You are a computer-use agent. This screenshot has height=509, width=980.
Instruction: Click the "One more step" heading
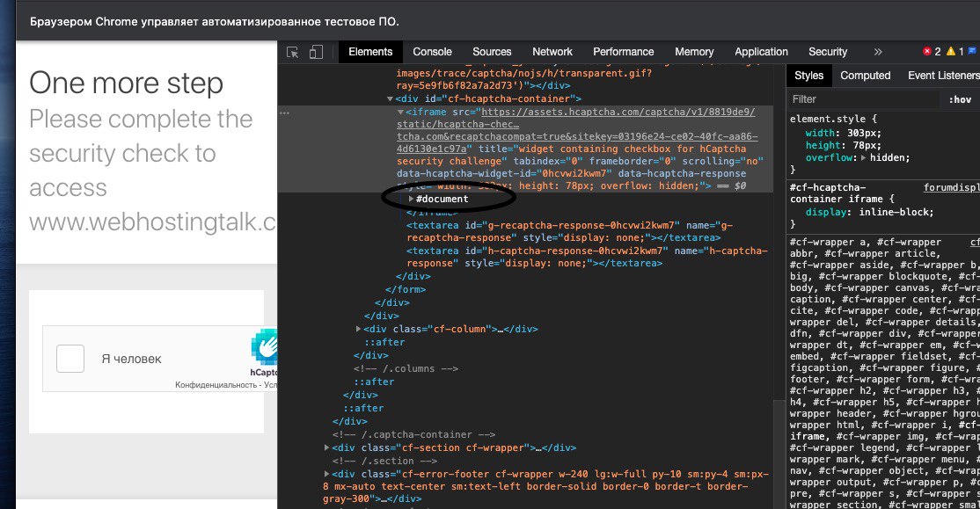[126, 83]
